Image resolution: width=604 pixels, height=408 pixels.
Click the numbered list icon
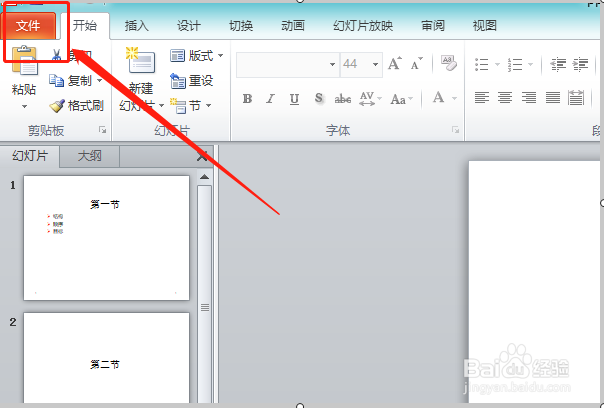515,64
